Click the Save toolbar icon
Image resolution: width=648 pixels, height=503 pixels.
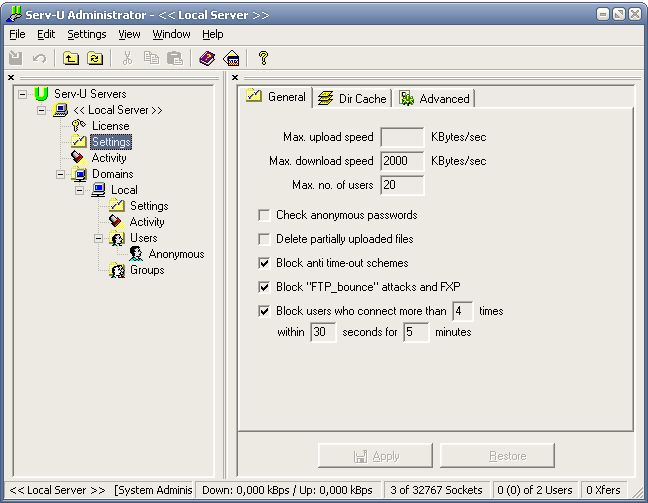click(16, 58)
